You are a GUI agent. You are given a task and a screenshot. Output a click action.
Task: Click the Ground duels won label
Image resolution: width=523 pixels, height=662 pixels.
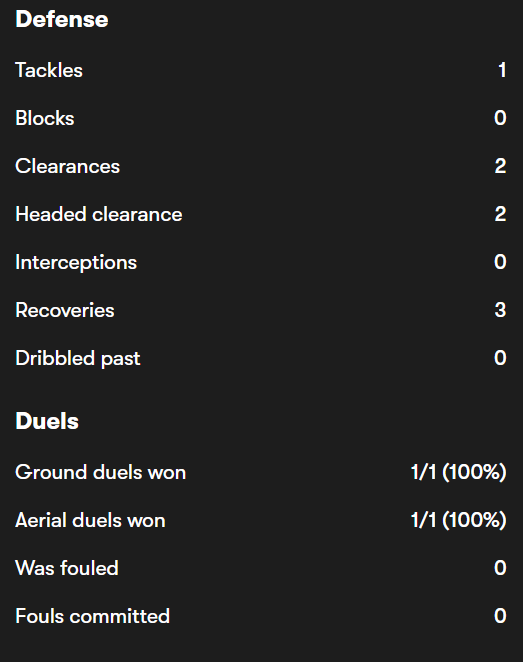click(x=100, y=472)
